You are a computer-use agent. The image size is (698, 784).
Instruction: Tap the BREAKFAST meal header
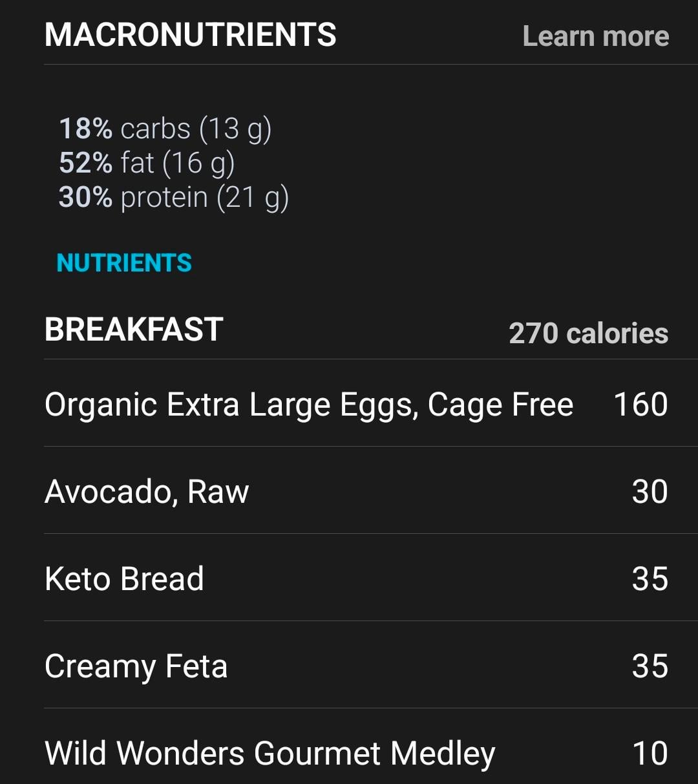tap(134, 330)
